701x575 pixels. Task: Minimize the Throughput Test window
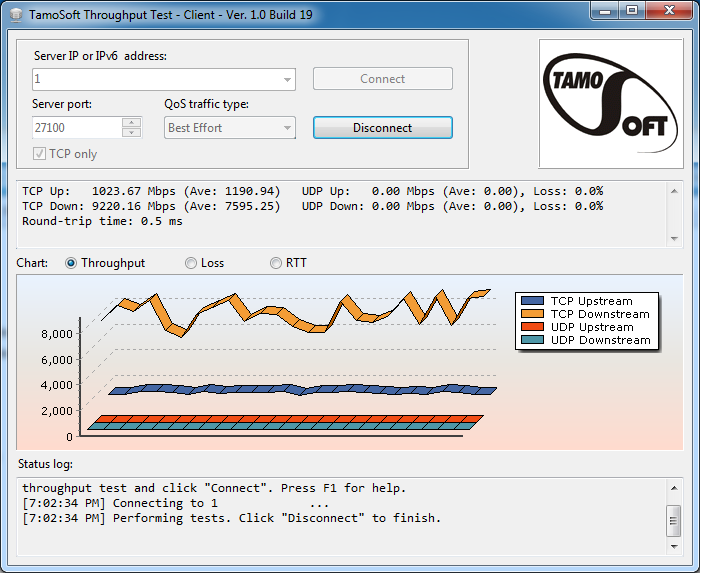click(x=605, y=11)
